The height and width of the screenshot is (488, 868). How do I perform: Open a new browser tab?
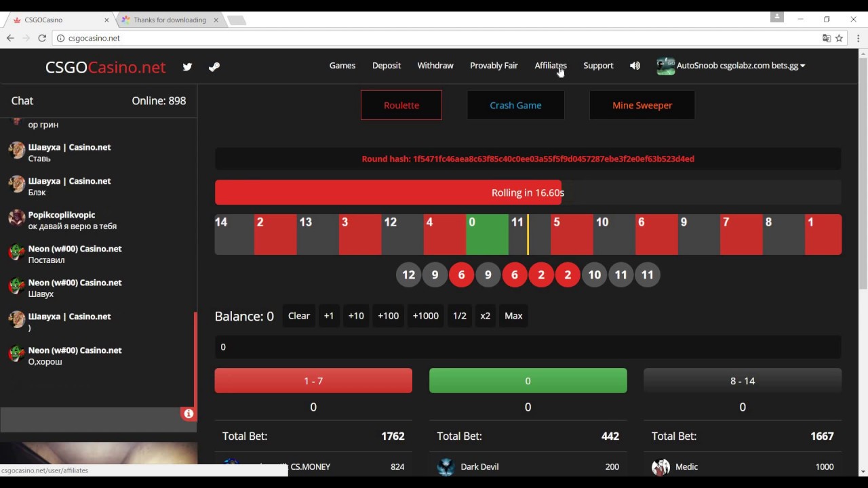click(x=237, y=20)
